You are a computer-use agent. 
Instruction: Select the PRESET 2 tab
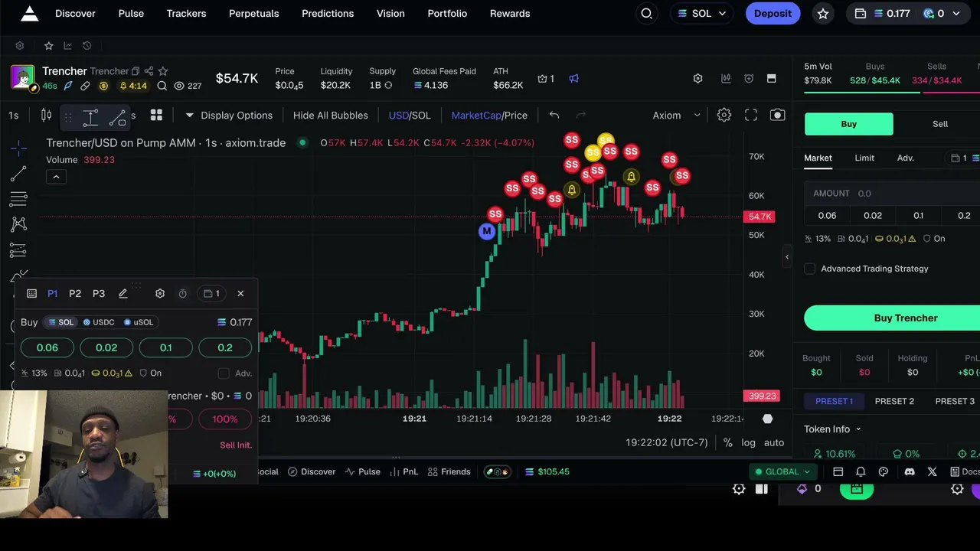(x=894, y=401)
